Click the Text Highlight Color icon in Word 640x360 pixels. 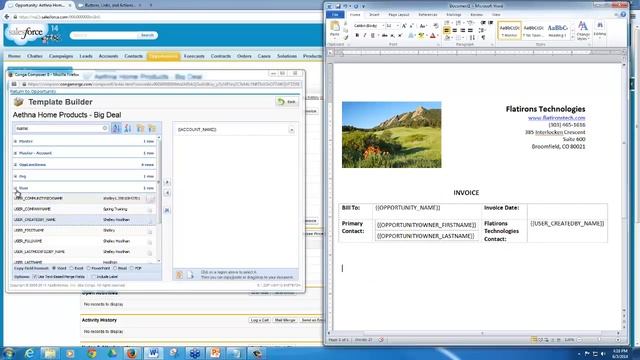422,36
